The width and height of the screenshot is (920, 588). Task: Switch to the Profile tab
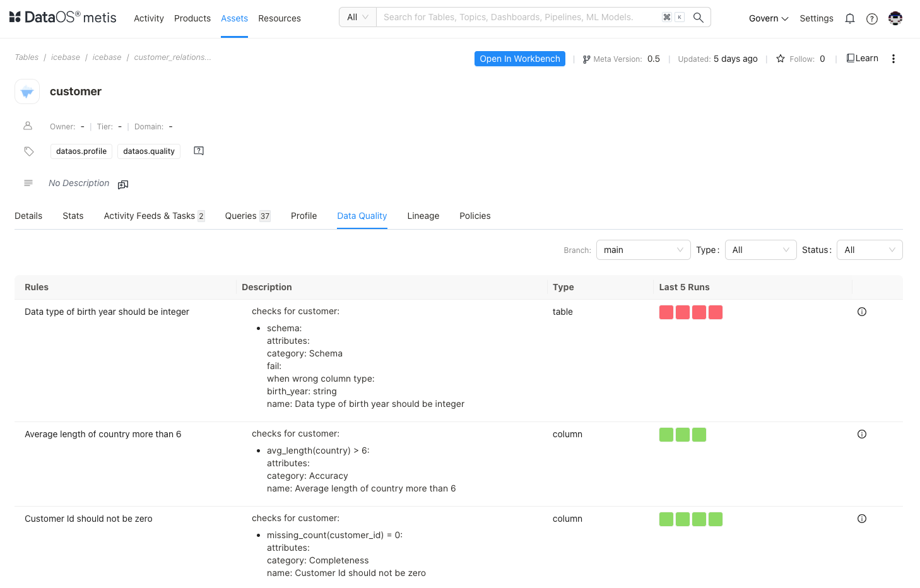tap(304, 216)
